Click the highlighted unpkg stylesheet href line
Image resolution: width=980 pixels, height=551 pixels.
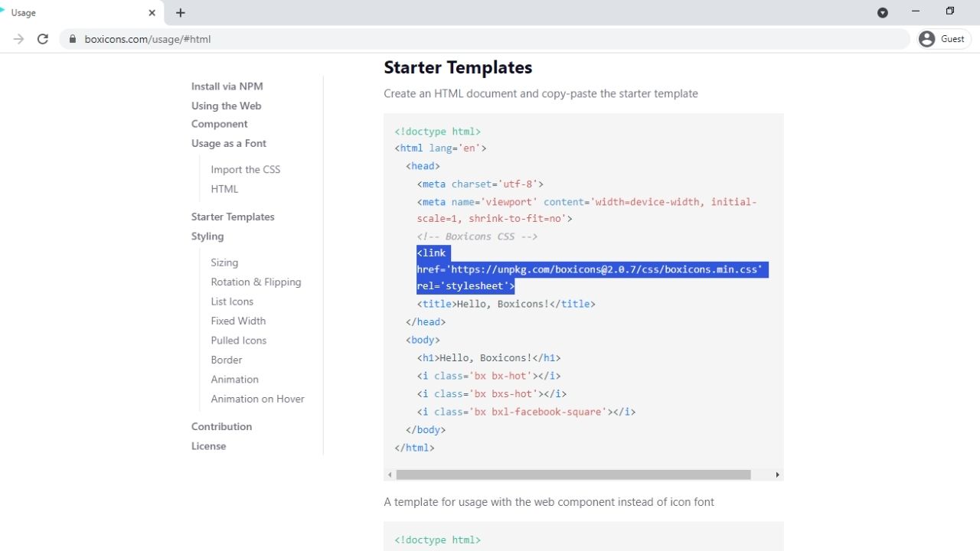(592, 269)
